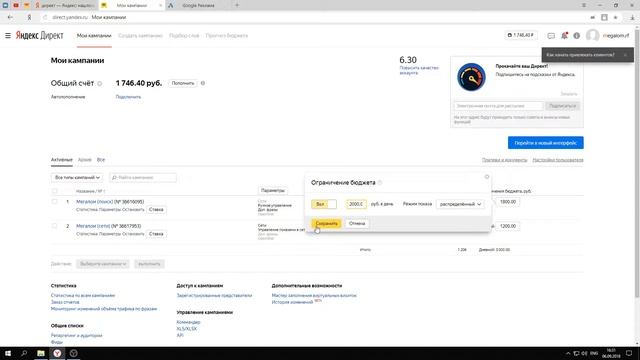Click Подписаться button in promo box
The image size is (640, 360).
562,106
